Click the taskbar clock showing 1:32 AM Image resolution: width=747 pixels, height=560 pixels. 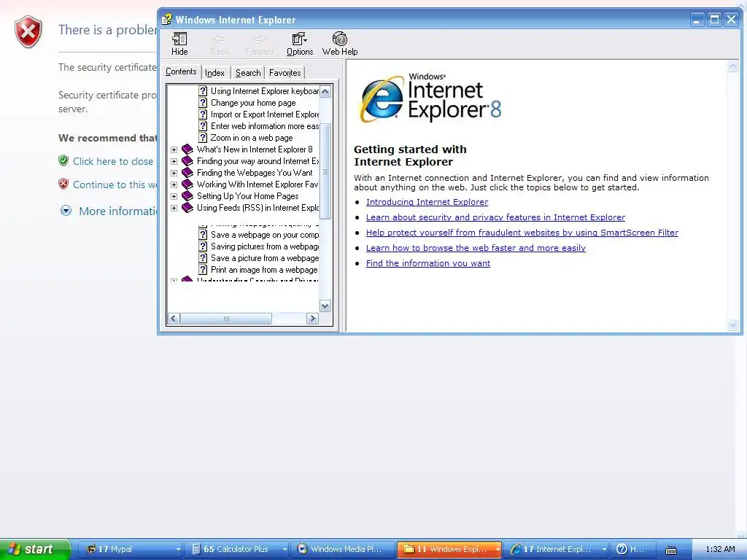click(x=720, y=549)
